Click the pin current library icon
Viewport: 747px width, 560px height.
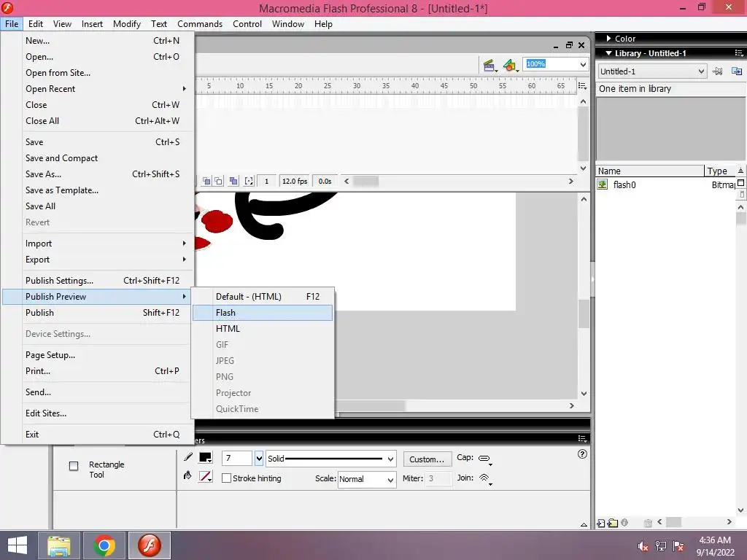[x=718, y=71]
